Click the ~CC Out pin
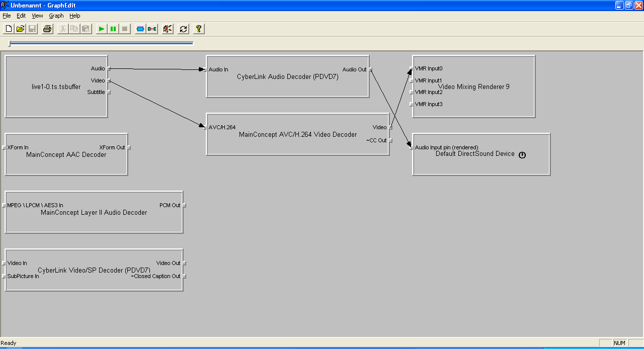 click(x=390, y=140)
